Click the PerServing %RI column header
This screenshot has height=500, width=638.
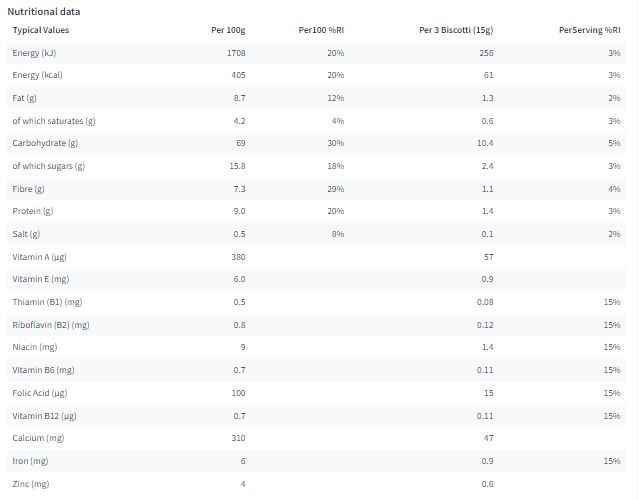coord(590,30)
